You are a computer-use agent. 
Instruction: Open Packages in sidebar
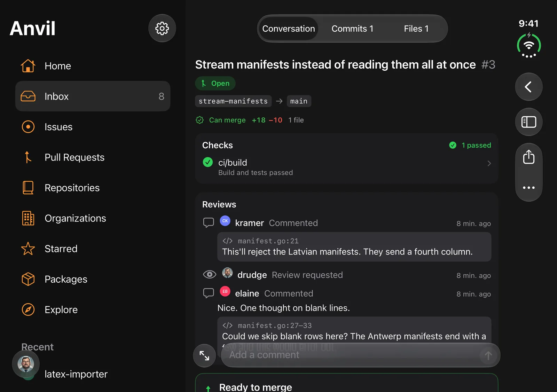click(x=93, y=279)
